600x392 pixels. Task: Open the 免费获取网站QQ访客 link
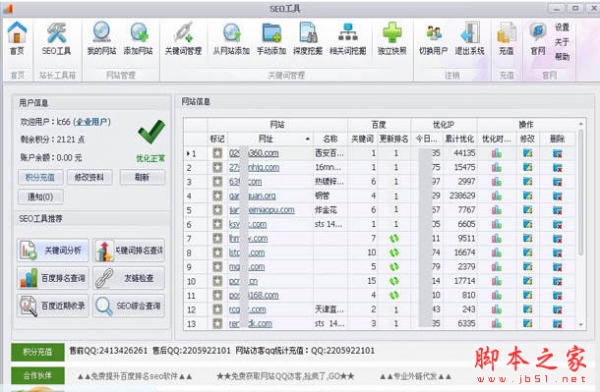coord(285,376)
